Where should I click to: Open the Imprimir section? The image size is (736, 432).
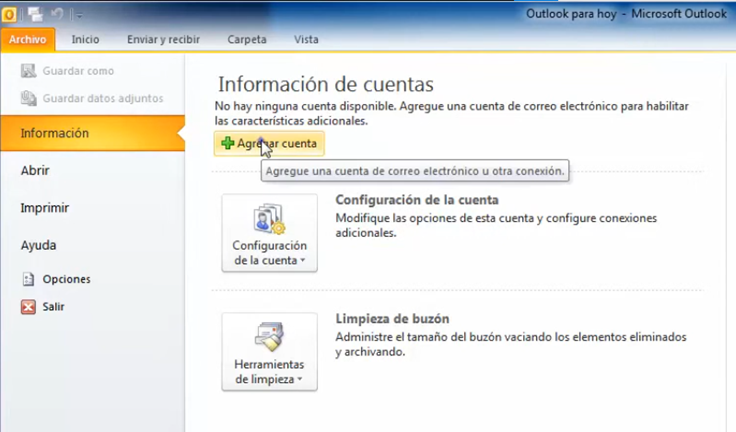45,208
